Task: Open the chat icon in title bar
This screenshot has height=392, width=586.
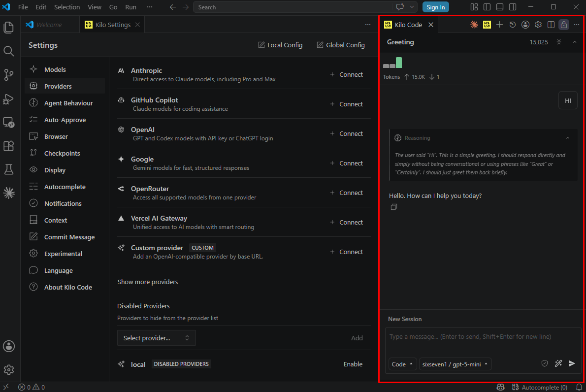Action: point(400,7)
